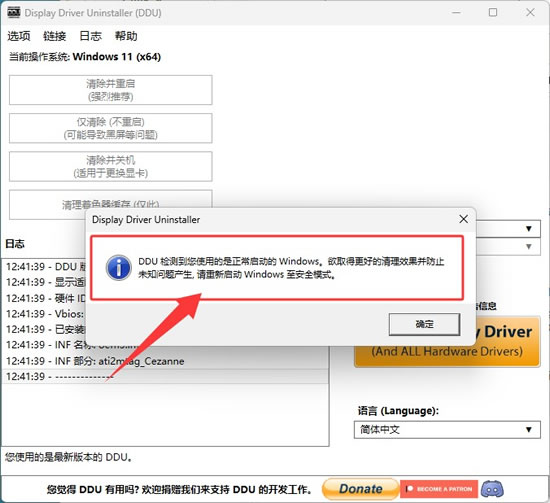Click 仅清除 (不重启) button
Screen dimensions: 550x503
110,128
